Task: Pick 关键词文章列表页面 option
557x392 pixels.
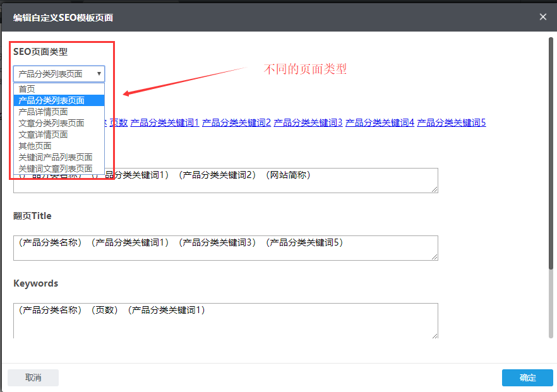Action: point(56,169)
